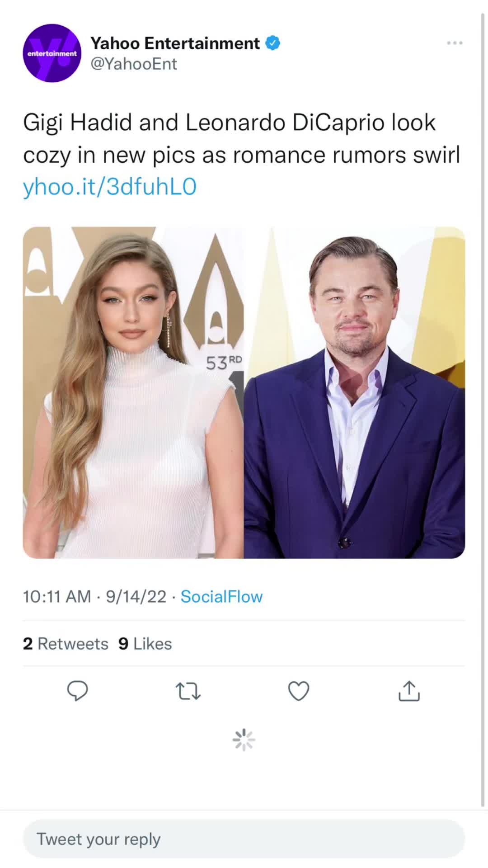Image resolution: width=488 pixels, height=868 pixels.
Task: Tap the Yahoo Entertainment profile avatar
Action: 52,53
